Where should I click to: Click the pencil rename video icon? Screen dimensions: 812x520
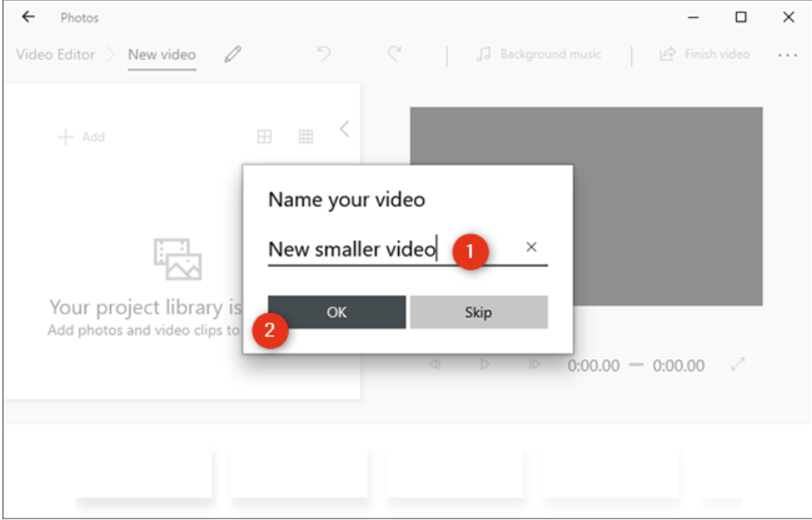coord(232,55)
